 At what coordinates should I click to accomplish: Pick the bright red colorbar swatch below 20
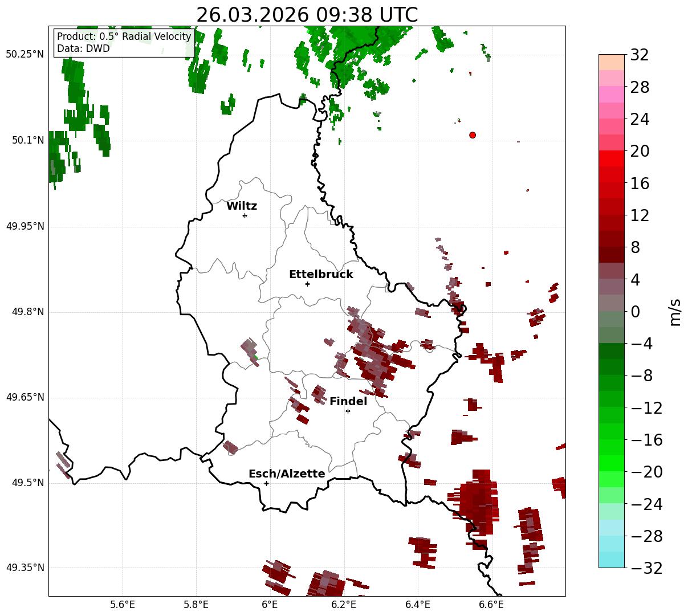coord(612,158)
